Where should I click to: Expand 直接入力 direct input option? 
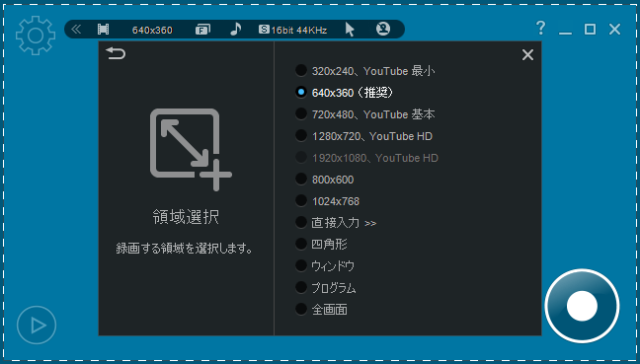(x=336, y=223)
